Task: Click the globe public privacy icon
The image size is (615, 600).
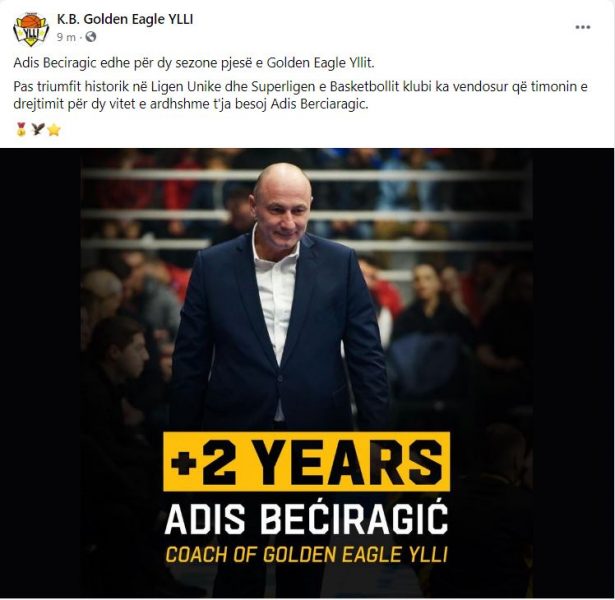Action: coord(91,37)
